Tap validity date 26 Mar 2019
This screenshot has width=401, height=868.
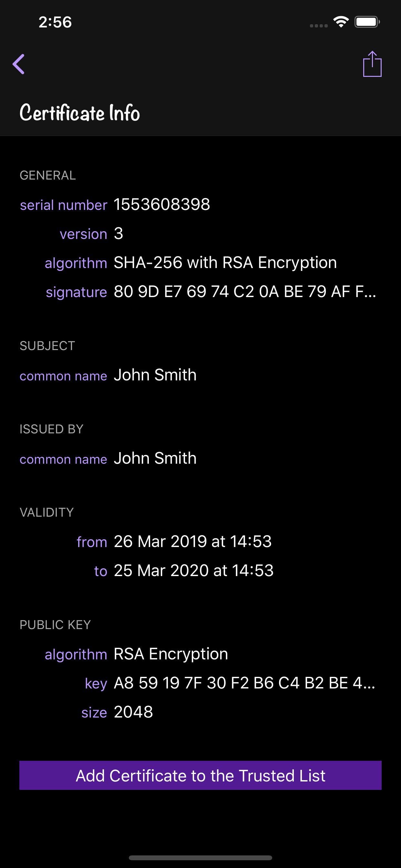[x=193, y=541]
